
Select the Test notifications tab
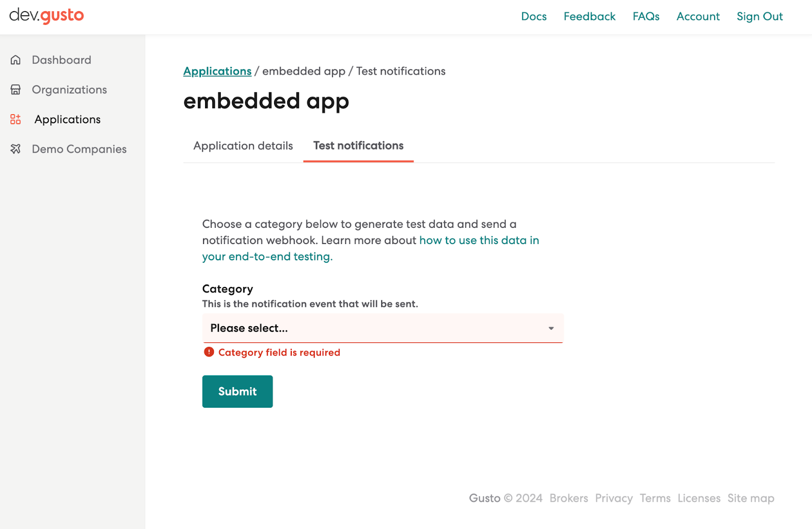358,146
